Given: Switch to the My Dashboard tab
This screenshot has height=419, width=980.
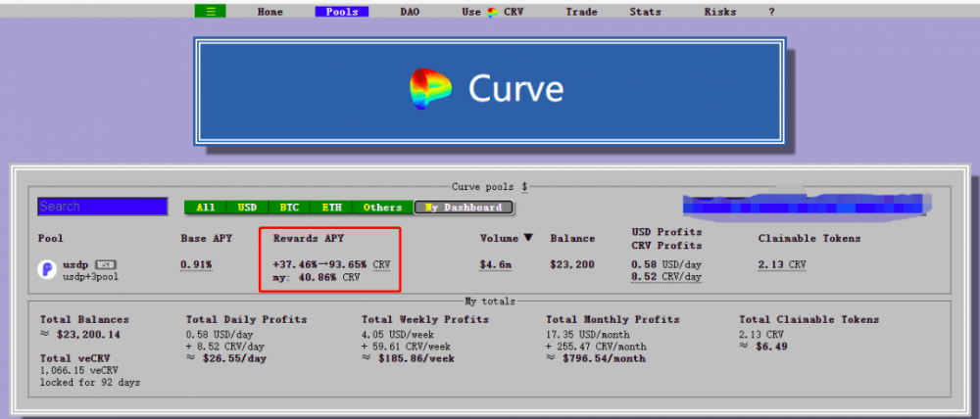Looking at the screenshot, I should (x=464, y=208).
